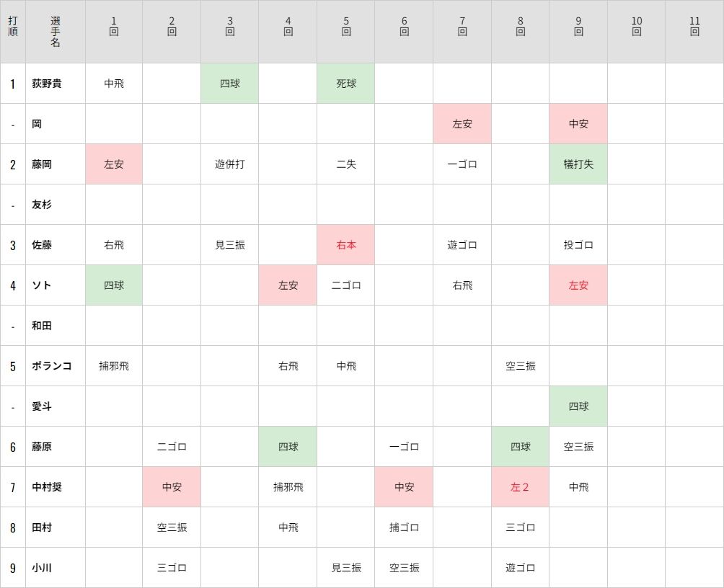Screen dimensions: 724x588
Task: Select player 小川 at batting order 9
Action: (x=42, y=568)
